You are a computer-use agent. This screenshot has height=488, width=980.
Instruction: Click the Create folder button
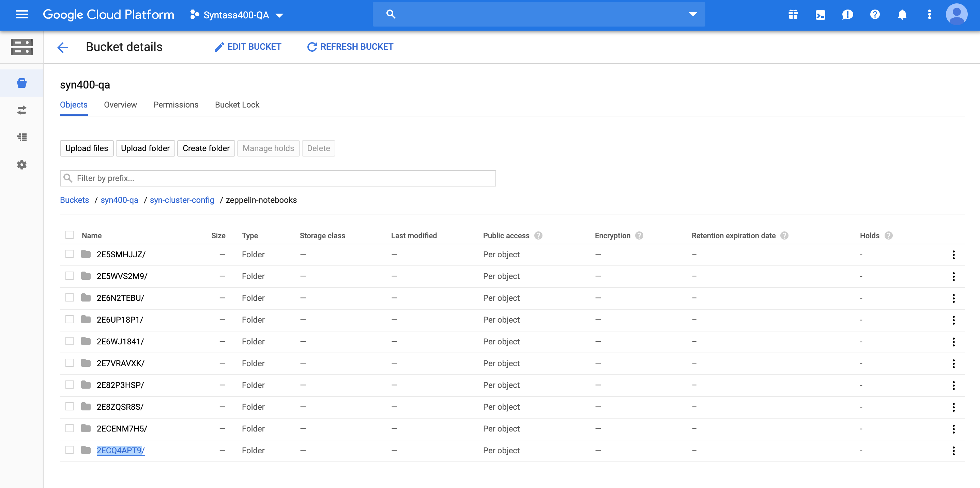206,148
